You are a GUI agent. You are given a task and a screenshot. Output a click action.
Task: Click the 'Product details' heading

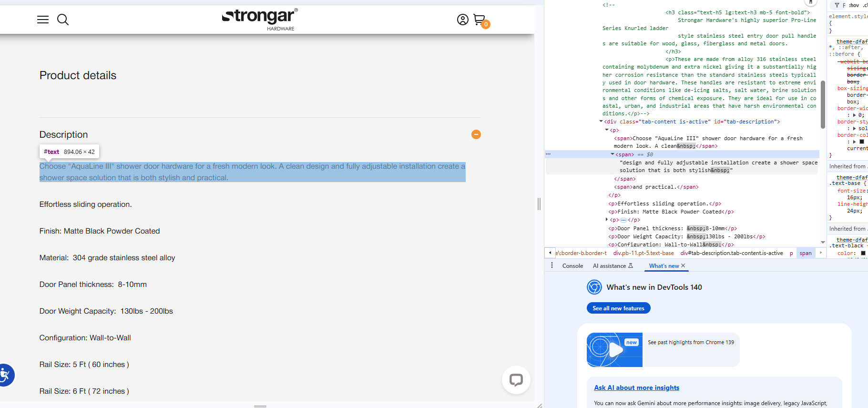[78, 75]
